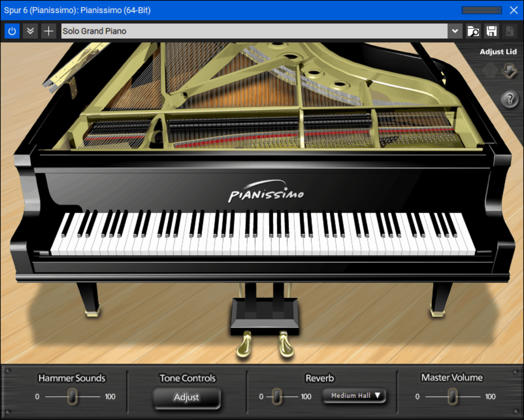Save the current preset with the disk icon
Screen dimensions: 524x420
(x=491, y=31)
